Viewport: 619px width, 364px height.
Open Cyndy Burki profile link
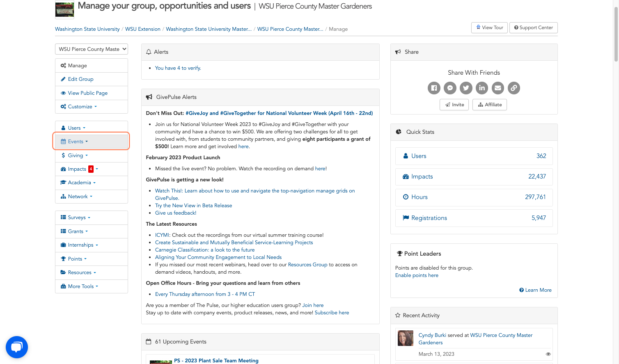432,335
